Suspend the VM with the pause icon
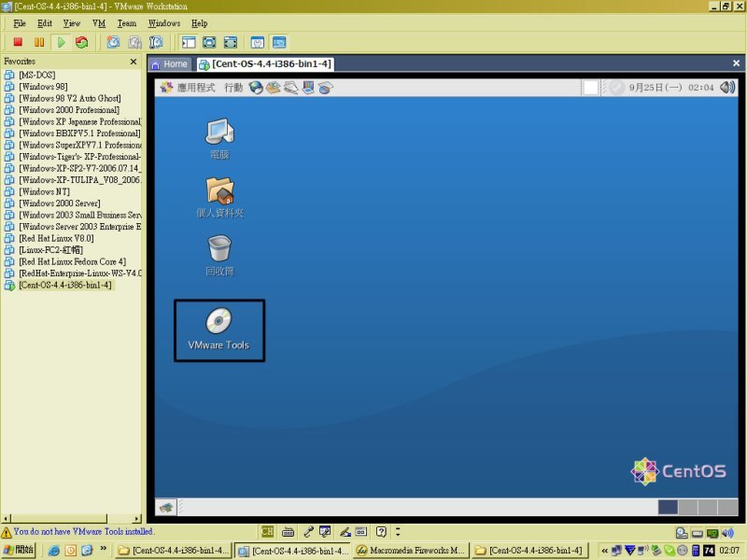The height and width of the screenshot is (560, 747). click(x=39, y=42)
